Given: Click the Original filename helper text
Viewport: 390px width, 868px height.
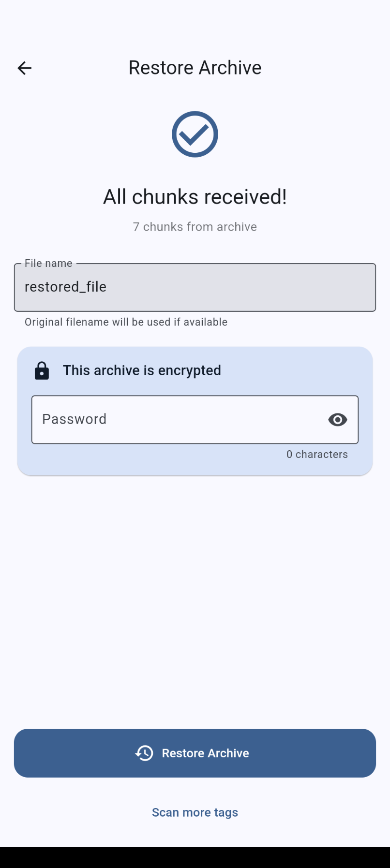Looking at the screenshot, I should click(126, 322).
